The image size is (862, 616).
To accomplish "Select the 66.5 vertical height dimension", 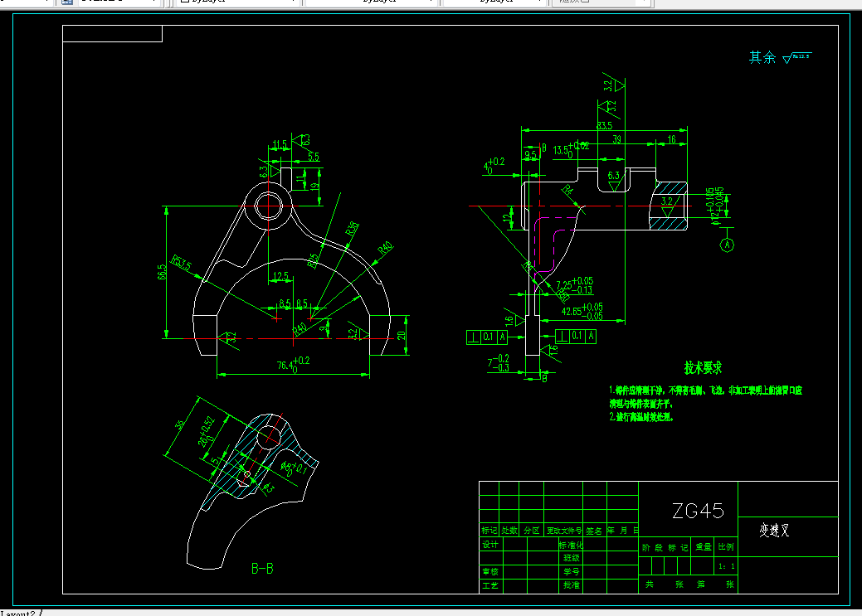I will tap(162, 272).
